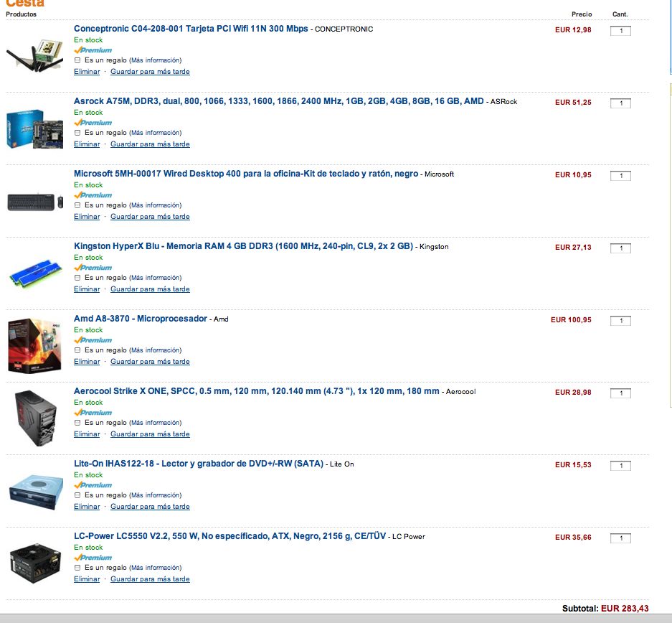Open the LC-Power supply unit thumbnail
Image resolution: width=672 pixels, height=623 pixels.
tap(35, 563)
